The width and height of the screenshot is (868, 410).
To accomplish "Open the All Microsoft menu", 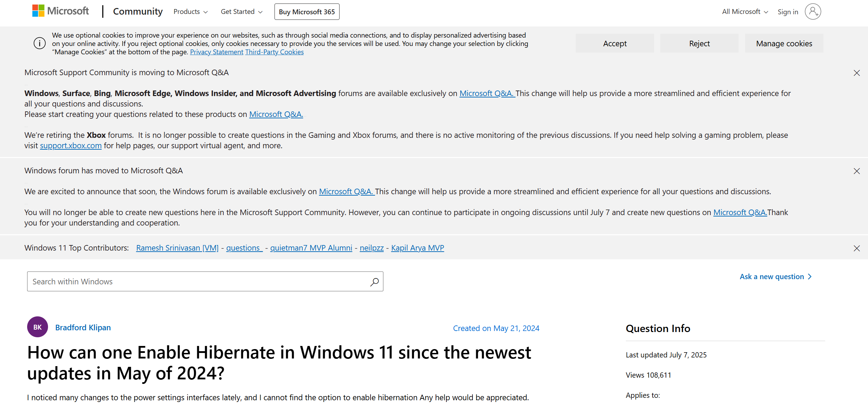I will pos(745,12).
